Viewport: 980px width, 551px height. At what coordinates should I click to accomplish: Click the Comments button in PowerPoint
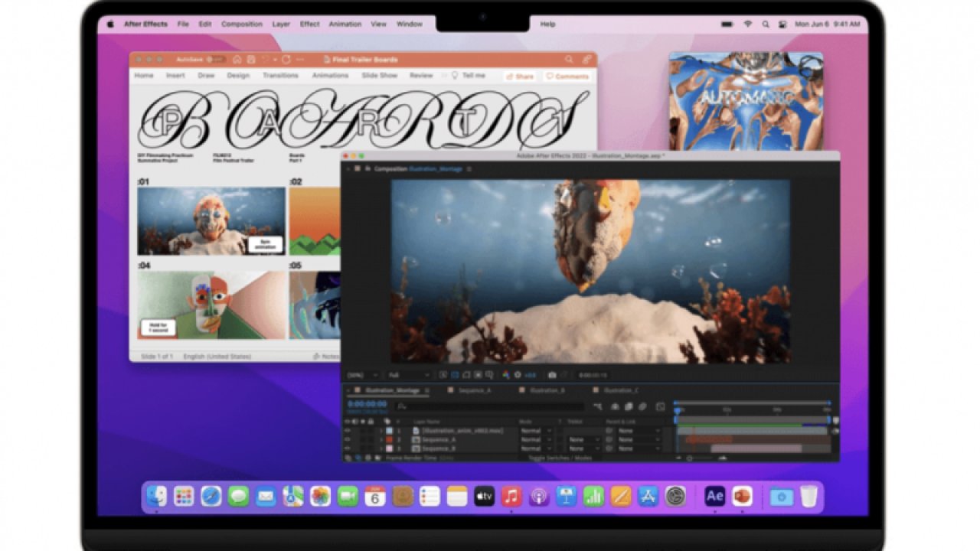pyautogui.click(x=567, y=77)
